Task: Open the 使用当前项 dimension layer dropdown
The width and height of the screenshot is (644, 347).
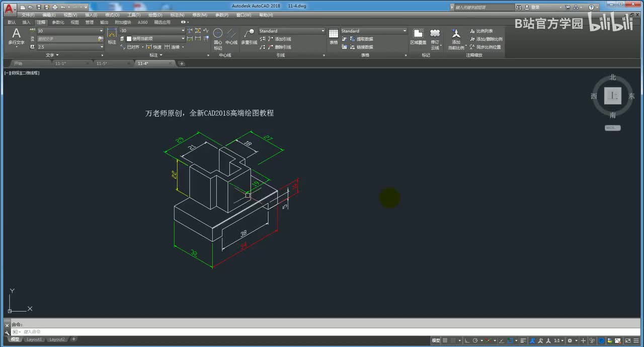Action: (x=155, y=39)
